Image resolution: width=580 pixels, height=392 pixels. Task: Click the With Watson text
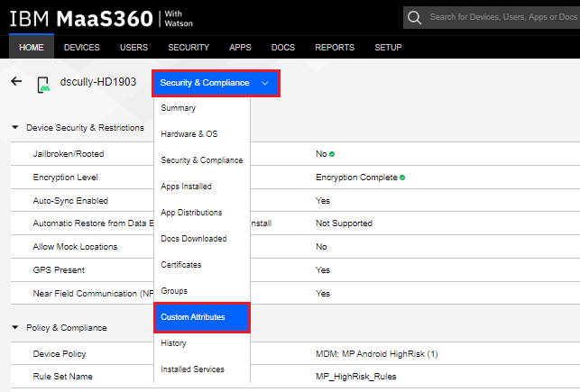[x=179, y=18]
